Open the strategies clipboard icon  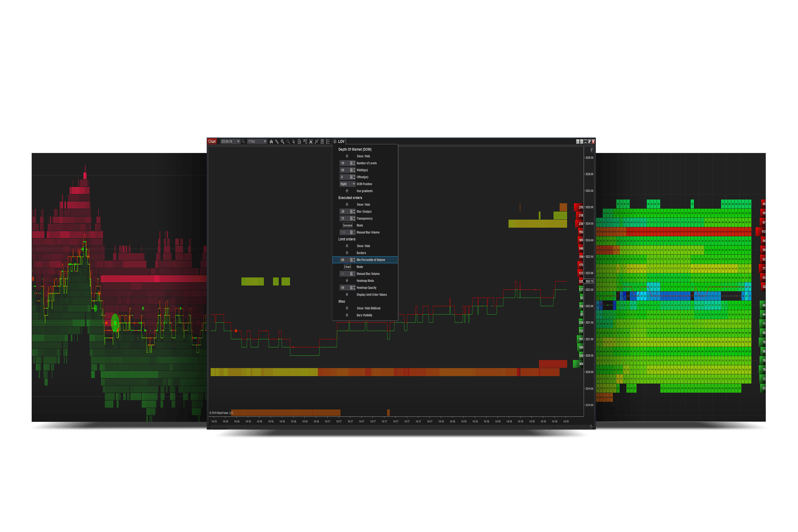(322, 142)
